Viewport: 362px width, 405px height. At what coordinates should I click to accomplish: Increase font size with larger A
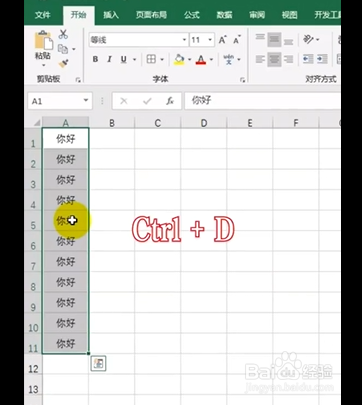coord(222,40)
